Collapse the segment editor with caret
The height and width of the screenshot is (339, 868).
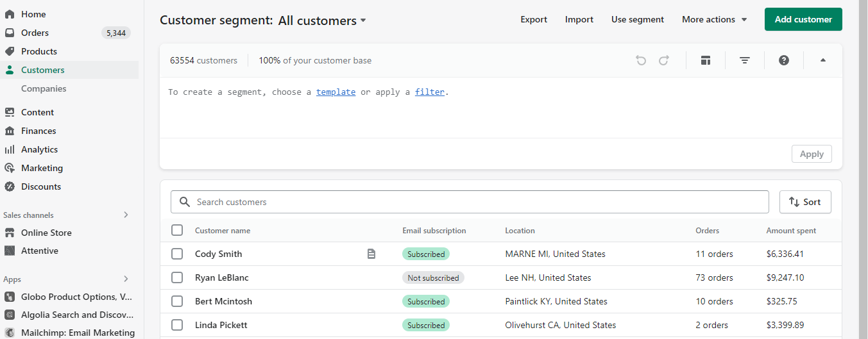click(x=823, y=60)
